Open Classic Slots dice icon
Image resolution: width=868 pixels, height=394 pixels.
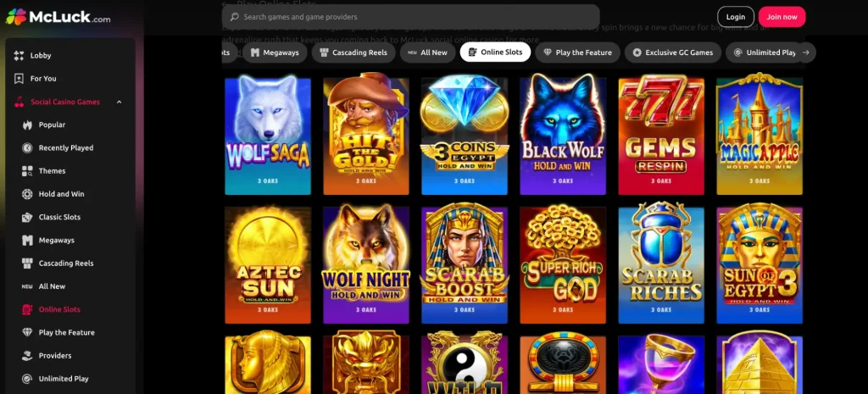[27, 218]
